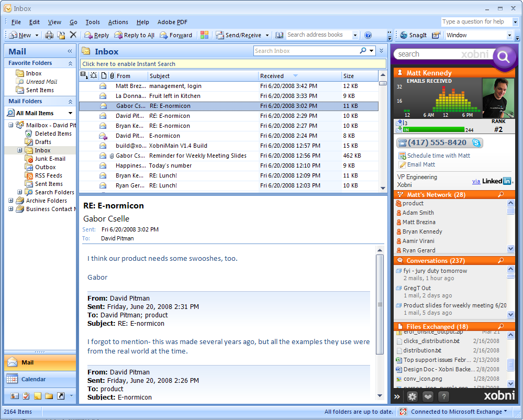Click the reading pane vertical scrollbar thumb

tap(380, 305)
